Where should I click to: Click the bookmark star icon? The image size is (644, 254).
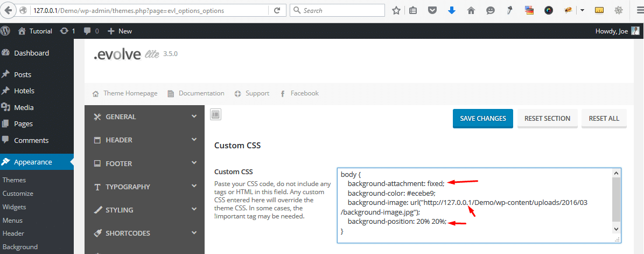pos(396,11)
